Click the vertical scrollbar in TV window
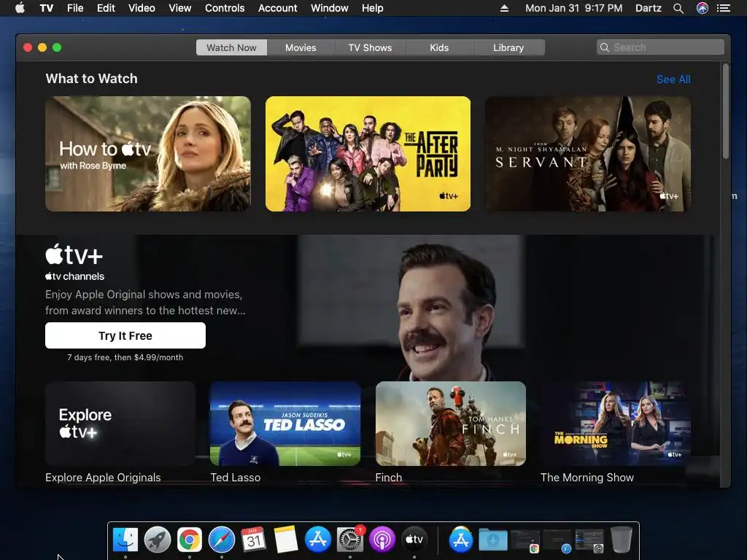Screen dimensions: 747x560 click(x=726, y=112)
